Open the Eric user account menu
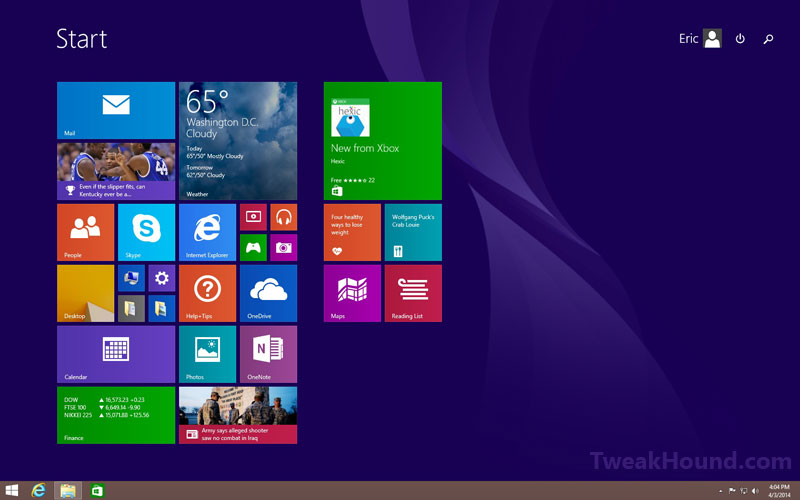Image resolution: width=800 pixels, height=500 pixels. 700,38
